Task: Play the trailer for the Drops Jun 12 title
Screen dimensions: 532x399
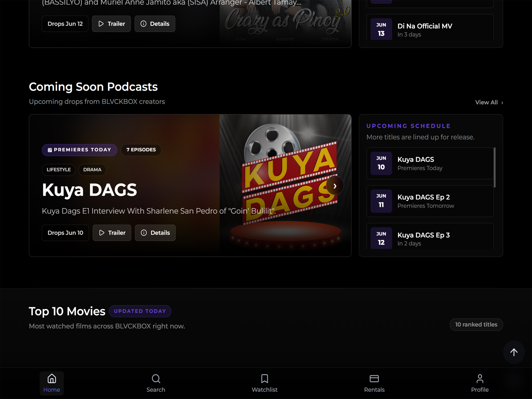Action: pyautogui.click(x=111, y=24)
